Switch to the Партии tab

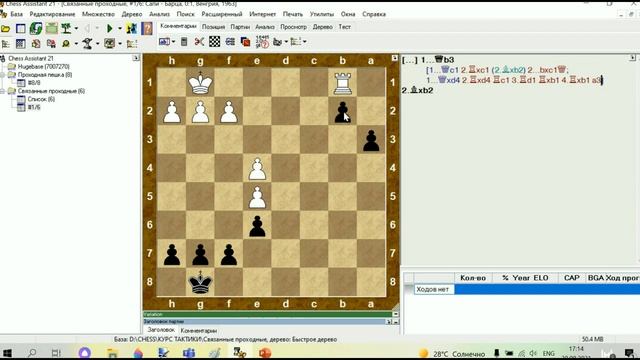[x=240, y=27]
